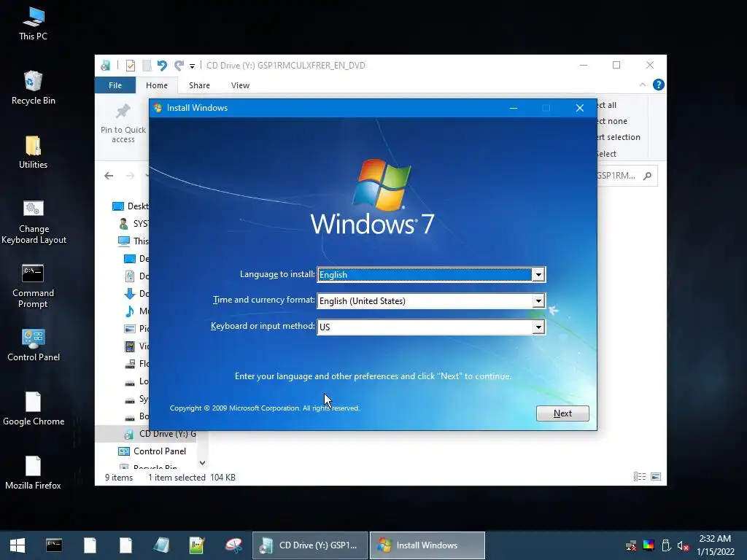Click Explorer search magnifier icon
The height and width of the screenshot is (560, 747).
[647, 176]
